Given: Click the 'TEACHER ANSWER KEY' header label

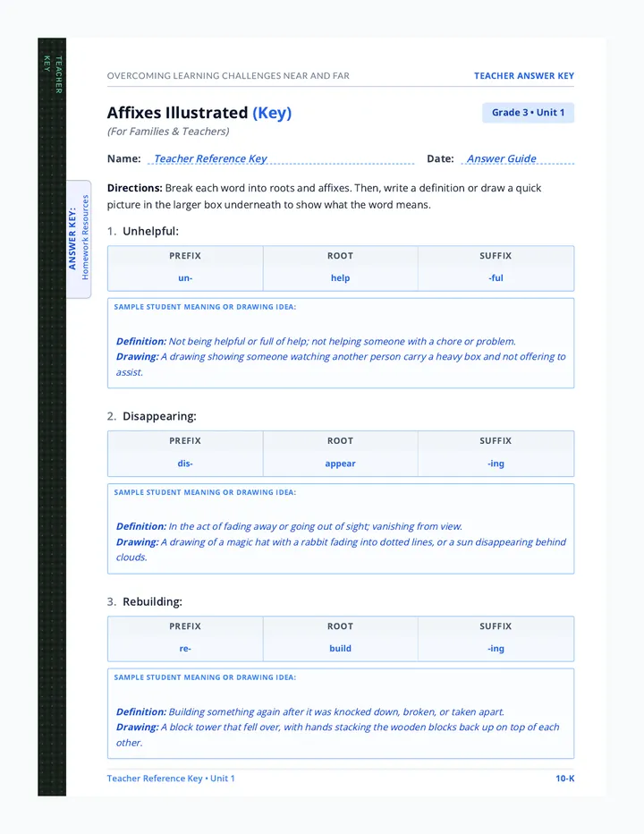Looking at the screenshot, I should click(524, 75).
